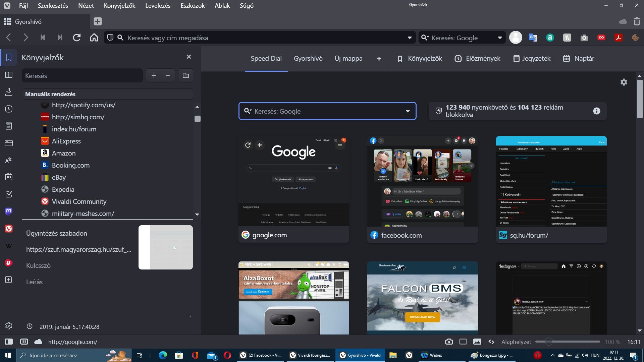The height and width of the screenshot is (362, 644).
Task: Open the closed tabs trash bin
Action: click(x=637, y=21)
